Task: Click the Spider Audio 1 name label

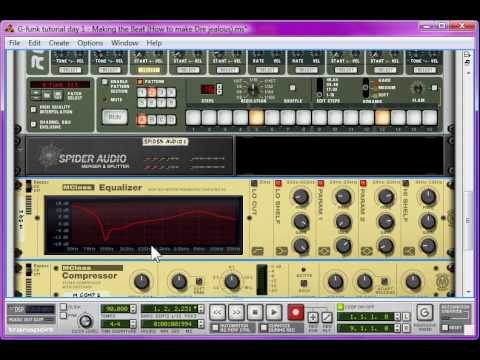Action: click(165, 141)
